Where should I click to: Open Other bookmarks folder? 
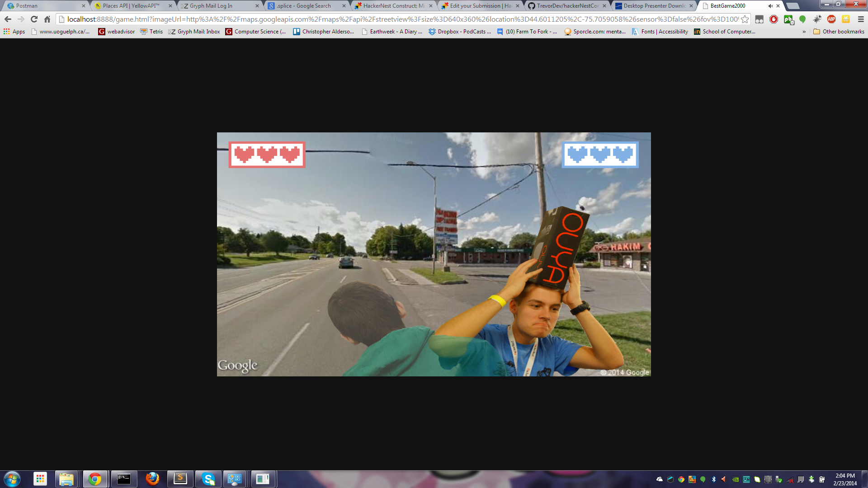coord(839,32)
